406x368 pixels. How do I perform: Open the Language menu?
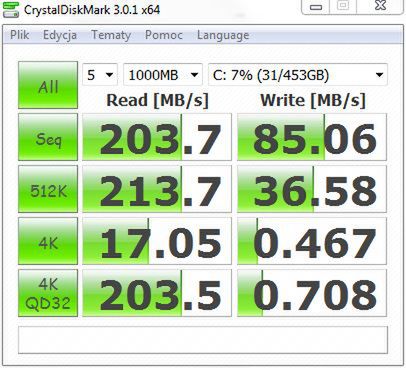click(223, 35)
